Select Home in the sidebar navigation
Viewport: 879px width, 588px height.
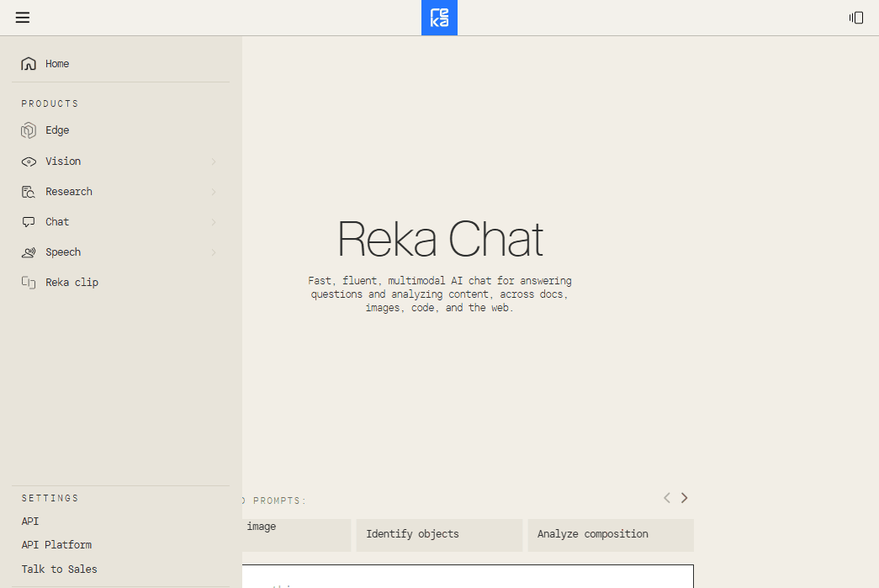point(56,63)
